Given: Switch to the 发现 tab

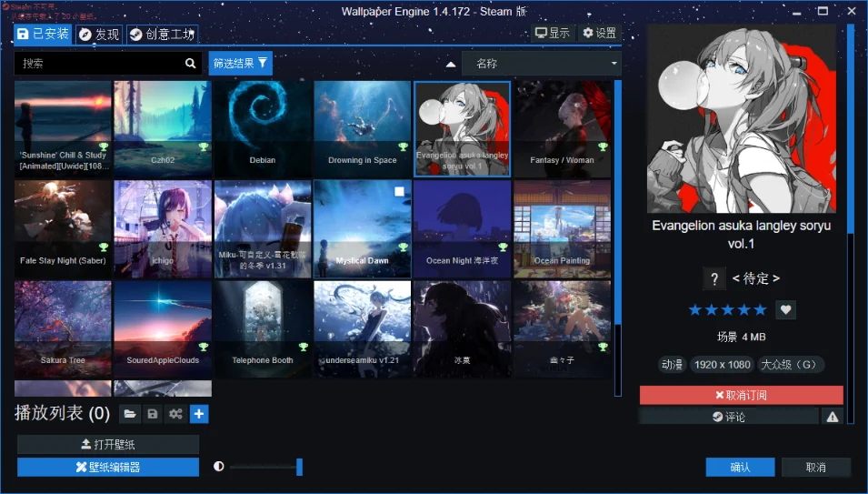Looking at the screenshot, I should (x=99, y=35).
